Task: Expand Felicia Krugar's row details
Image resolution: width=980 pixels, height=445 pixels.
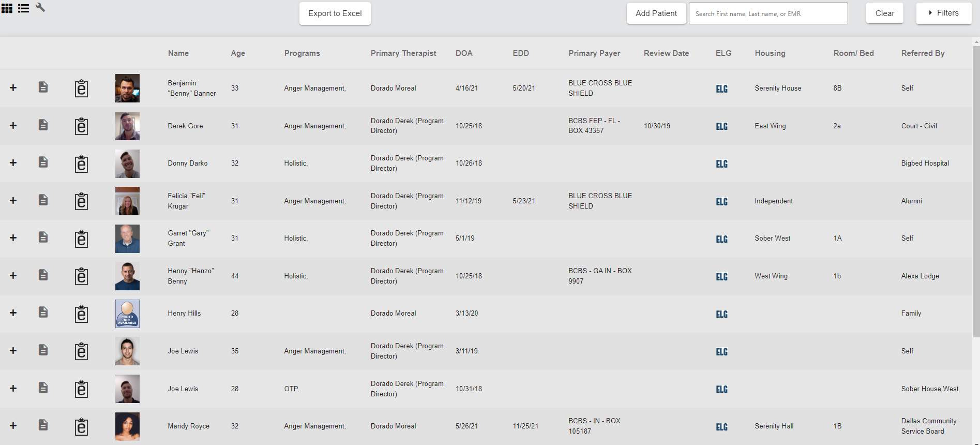Action: (13, 201)
